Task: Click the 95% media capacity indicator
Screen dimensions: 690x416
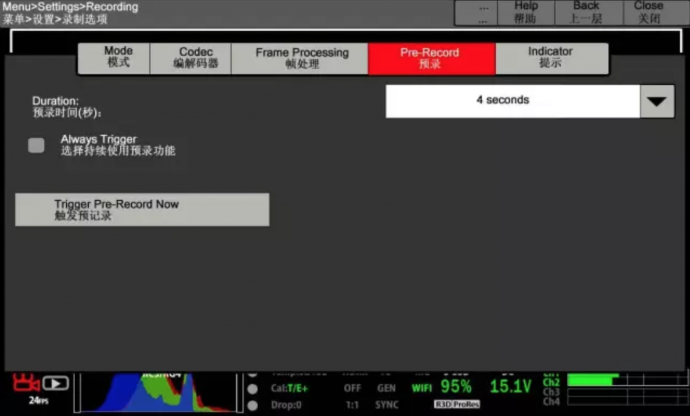Action: pos(456,387)
